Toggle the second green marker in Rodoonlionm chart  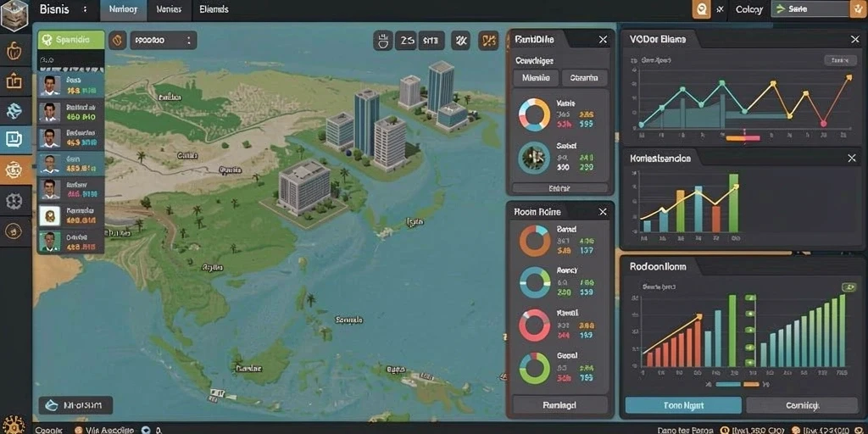coord(750,313)
